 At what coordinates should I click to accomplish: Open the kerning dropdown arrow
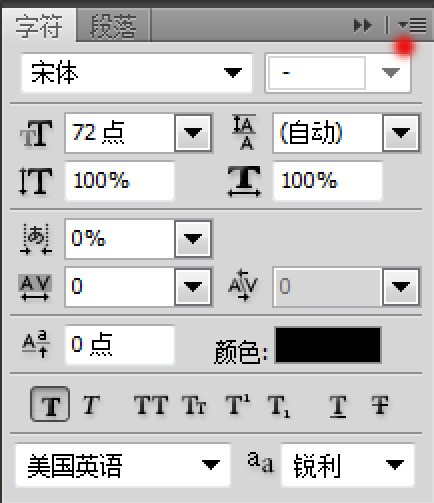401,286
